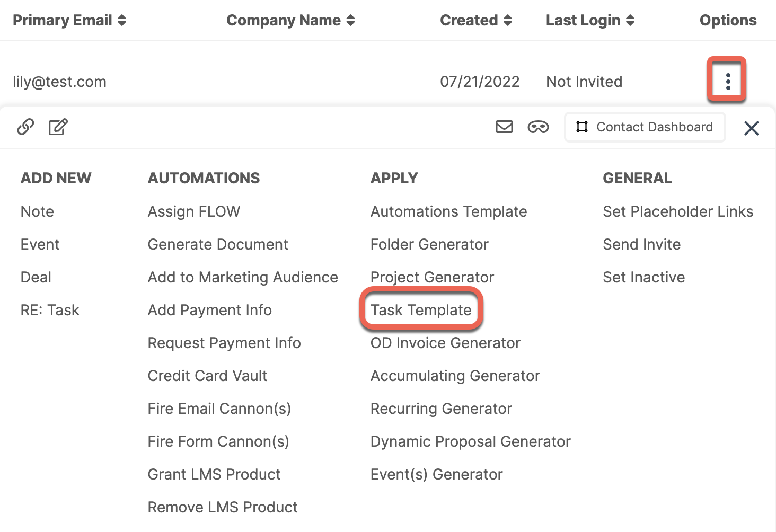Click the Not Invited status cell
Viewport: 776px width, 532px height.
click(x=584, y=82)
